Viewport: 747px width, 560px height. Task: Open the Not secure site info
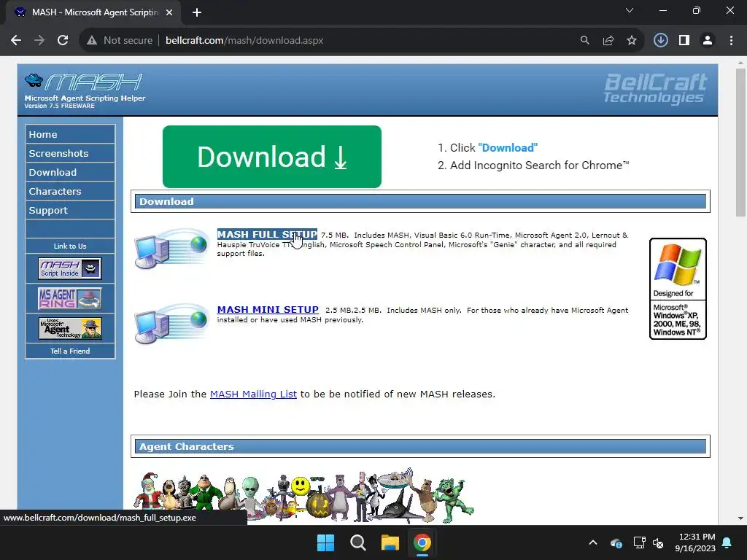point(120,41)
